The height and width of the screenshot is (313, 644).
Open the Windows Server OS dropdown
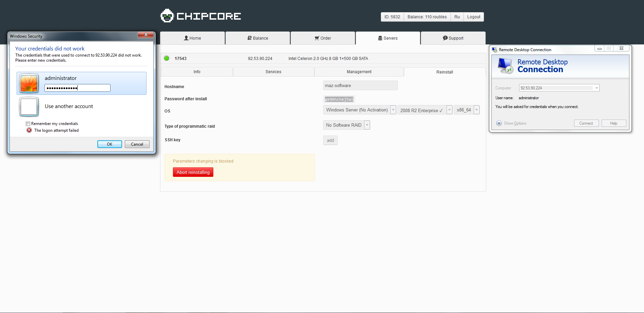[x=393, y=110]
